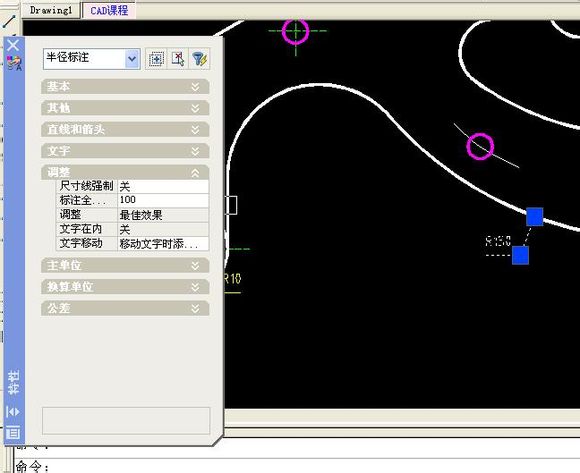The height and width of the screenshot is (473, 580).
Task: Click the palette properties menu icon at bottom
Action: pyautogui.click(x=13, y=433)
